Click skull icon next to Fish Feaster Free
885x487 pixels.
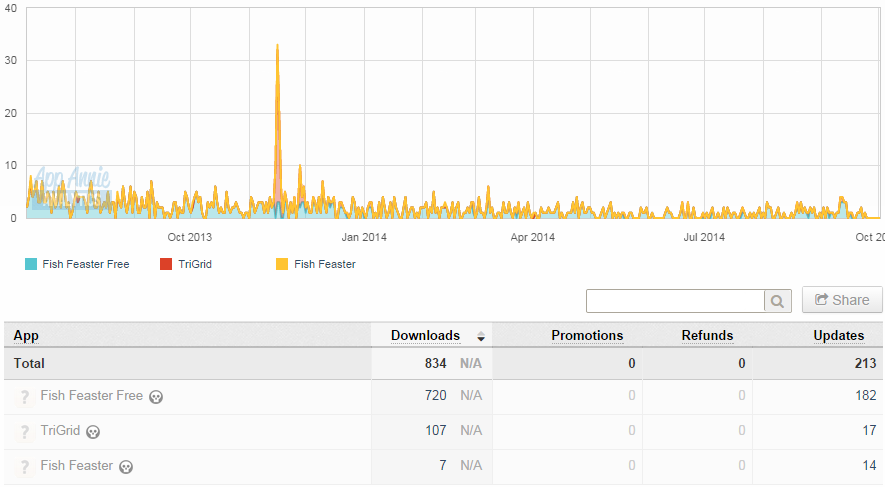tap(156, 397)
